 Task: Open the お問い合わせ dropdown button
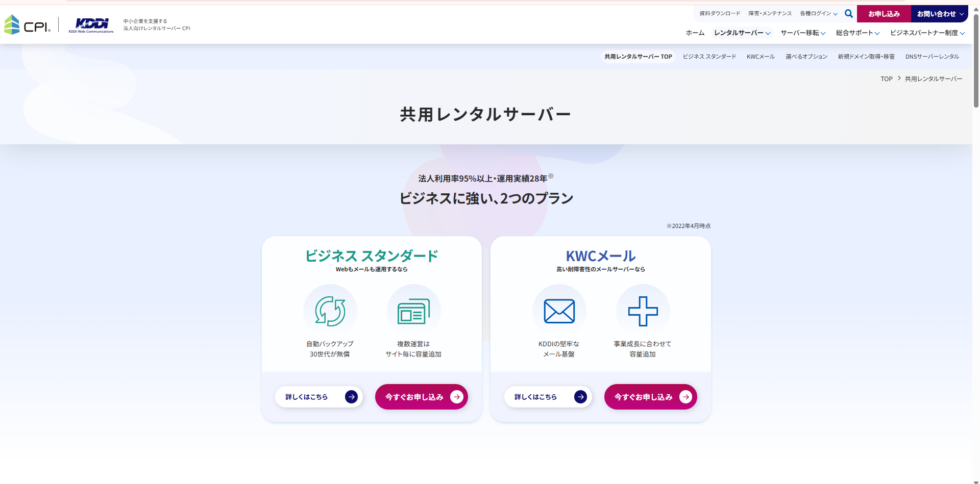(939, 14)
